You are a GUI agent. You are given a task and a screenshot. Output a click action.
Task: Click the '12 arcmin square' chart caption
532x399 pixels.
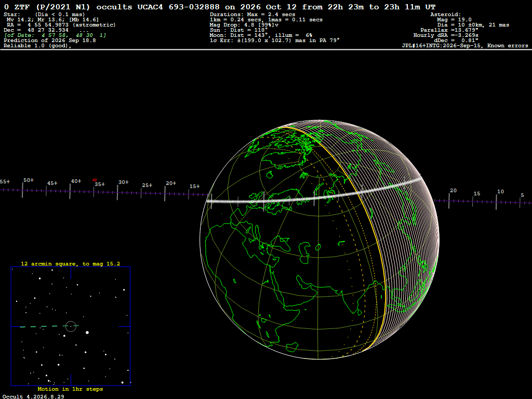(x=70, y=263)
